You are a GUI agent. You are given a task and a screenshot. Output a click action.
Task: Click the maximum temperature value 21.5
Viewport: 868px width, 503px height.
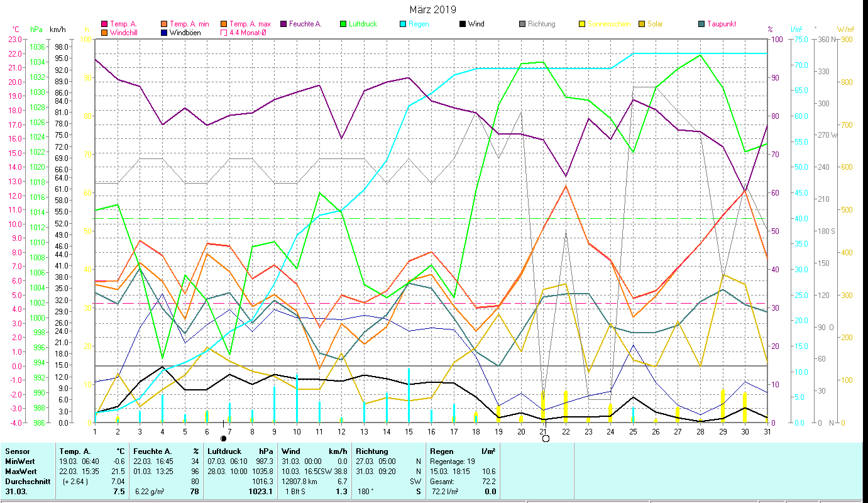118,471
